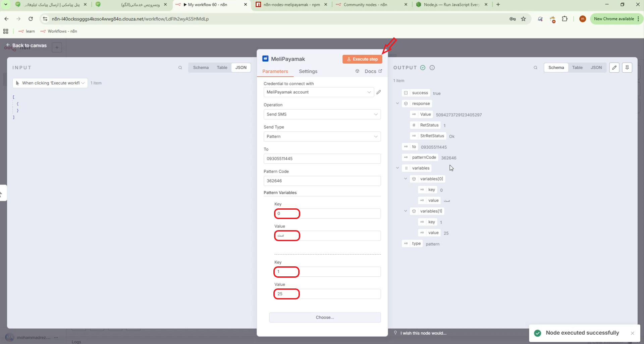
Task: Collapse the response tree node
Action: click(x=397, y=104)
